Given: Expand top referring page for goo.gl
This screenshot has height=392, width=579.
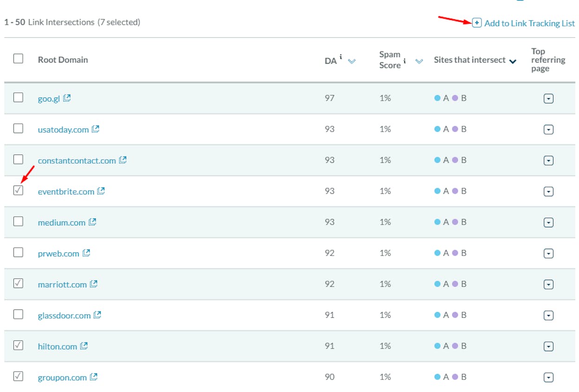Looking at the screenshot, I should tap(548, 98).
